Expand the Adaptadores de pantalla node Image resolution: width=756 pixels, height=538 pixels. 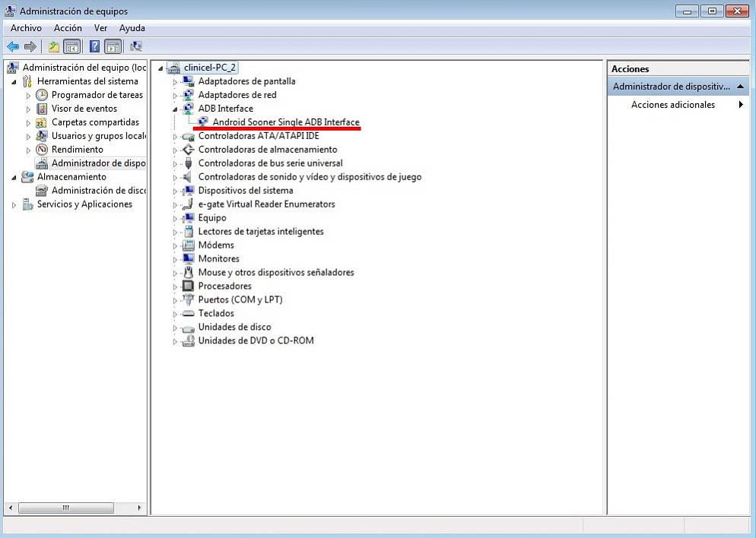click(x=175, y=81)
